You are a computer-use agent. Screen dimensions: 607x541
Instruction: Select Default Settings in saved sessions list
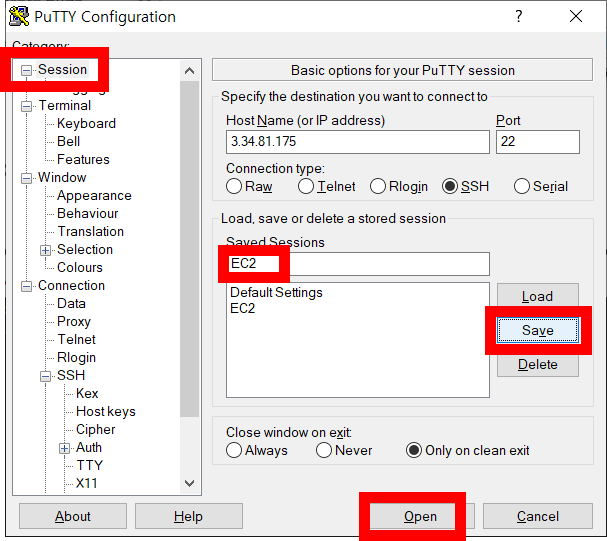[276, 293]
